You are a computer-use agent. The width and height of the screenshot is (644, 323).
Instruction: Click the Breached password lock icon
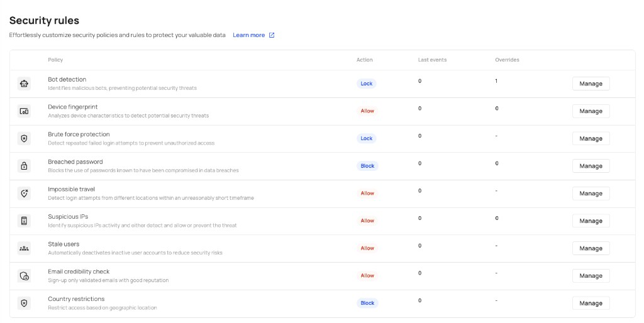25,167
